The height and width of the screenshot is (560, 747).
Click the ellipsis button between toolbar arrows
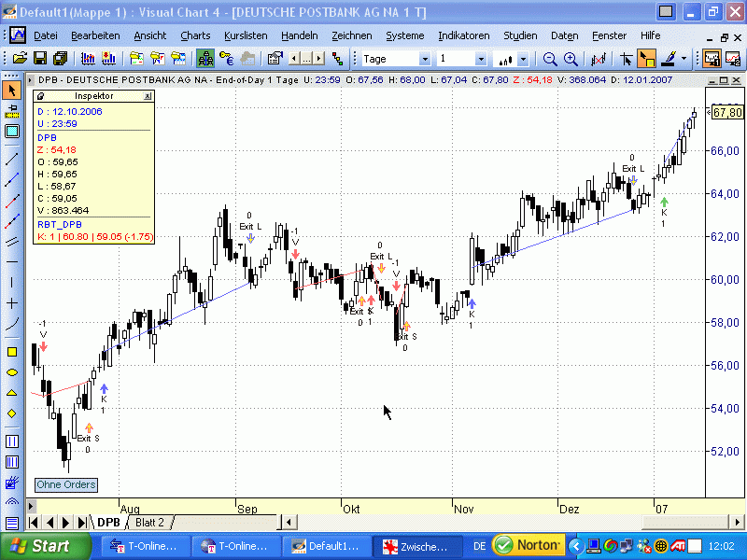coord(306,59)
